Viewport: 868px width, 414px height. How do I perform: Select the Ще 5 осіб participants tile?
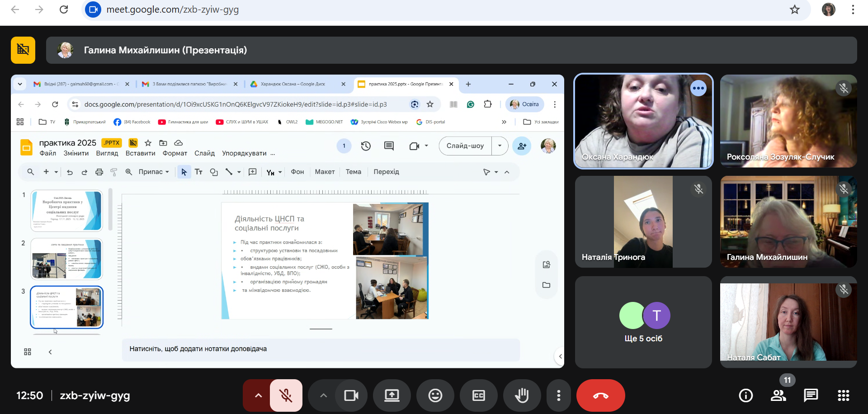tap(643, 322)
